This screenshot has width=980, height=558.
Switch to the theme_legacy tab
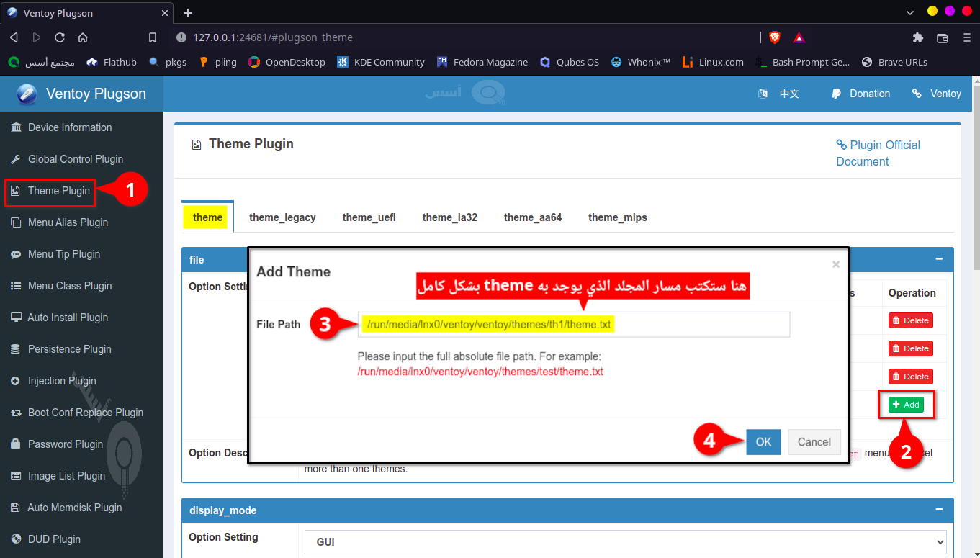pyautogui.click(x=282, y=217)
